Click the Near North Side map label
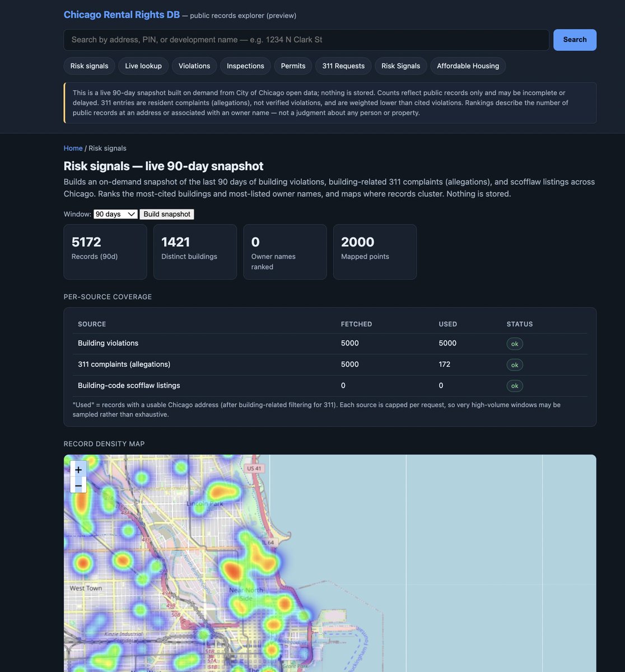The height and width of the screenshot is (672, 625). pyautogui.click(x=246, y=594)
